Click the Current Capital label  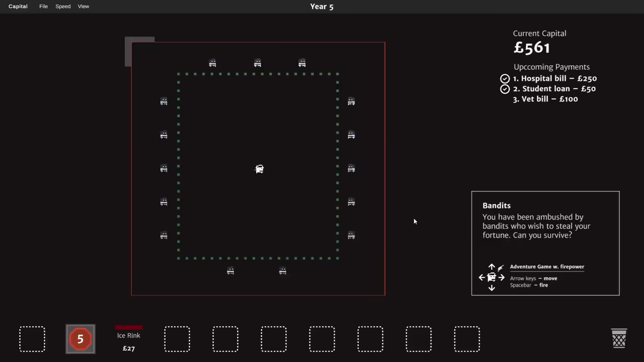coord(539,34)
